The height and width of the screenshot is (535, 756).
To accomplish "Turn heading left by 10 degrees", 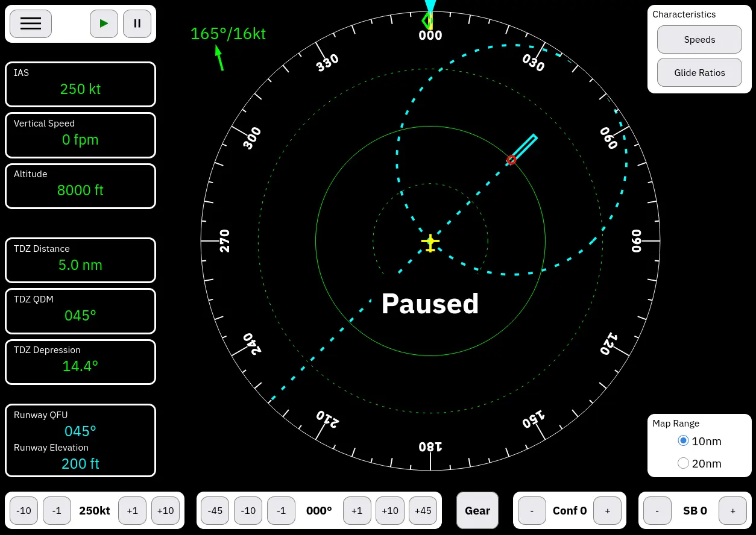I will pos(248,510).
